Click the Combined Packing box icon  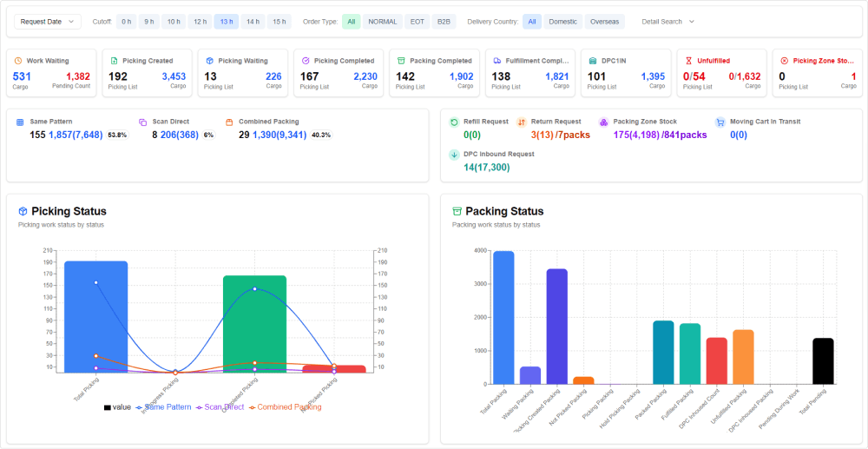coord(229,122)
